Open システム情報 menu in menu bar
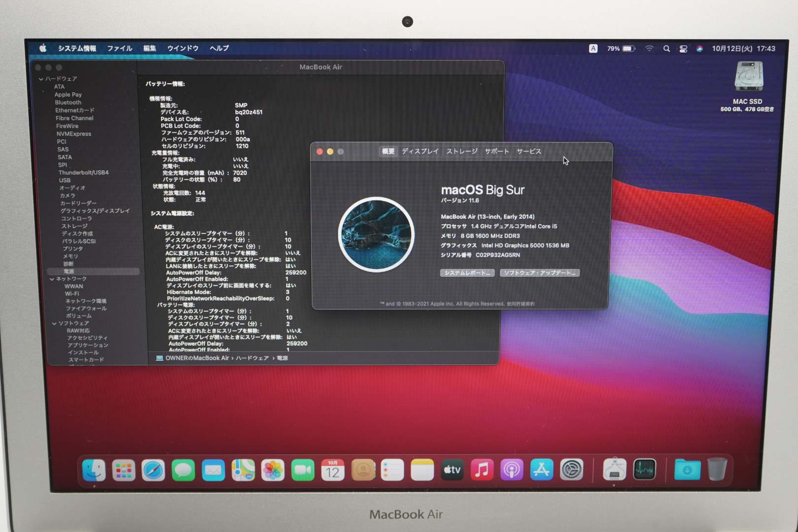798x532 pixels. [x=77, y=48]
